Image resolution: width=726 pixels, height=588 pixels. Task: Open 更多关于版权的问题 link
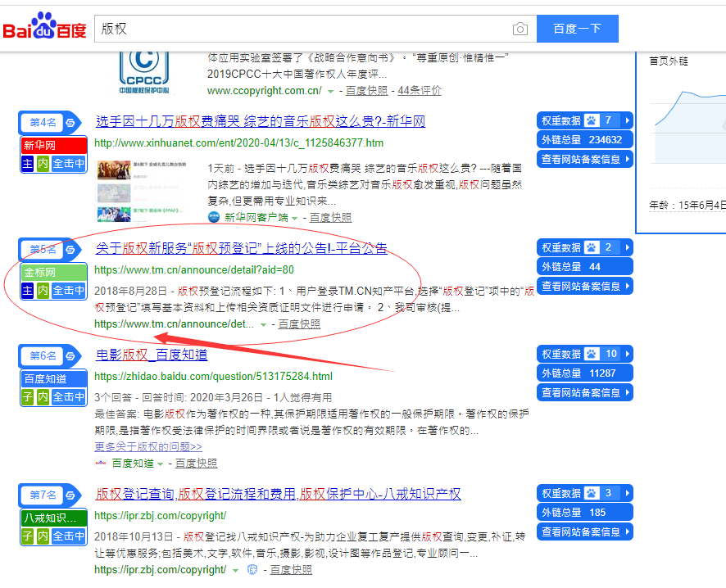tap(148, 447)
